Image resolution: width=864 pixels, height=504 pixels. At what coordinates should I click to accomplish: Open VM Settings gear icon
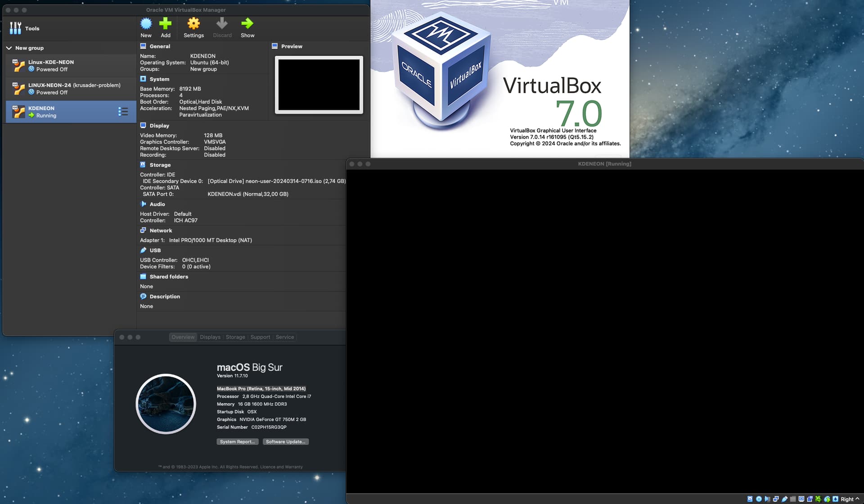coord(193,24)
